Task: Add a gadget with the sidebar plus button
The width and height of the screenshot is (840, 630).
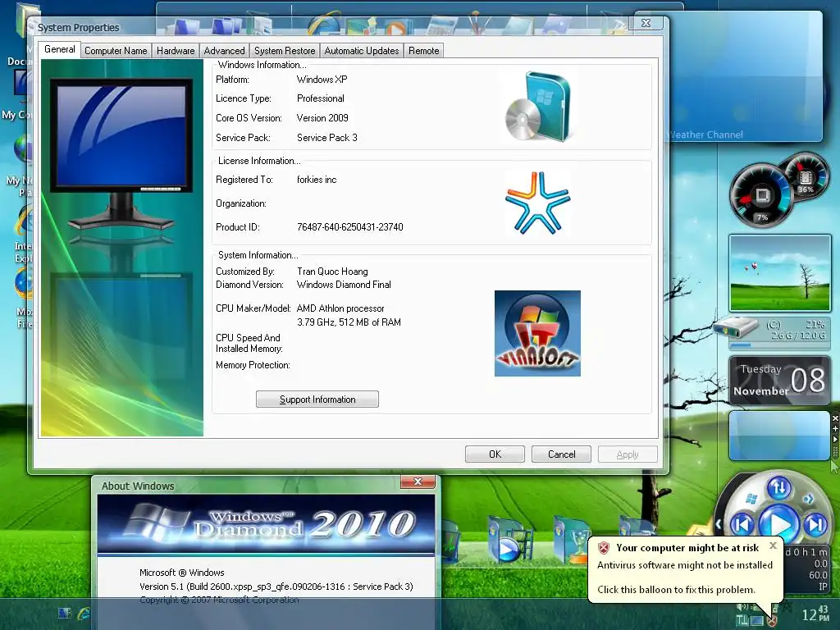Action: [x=835, y=428]
